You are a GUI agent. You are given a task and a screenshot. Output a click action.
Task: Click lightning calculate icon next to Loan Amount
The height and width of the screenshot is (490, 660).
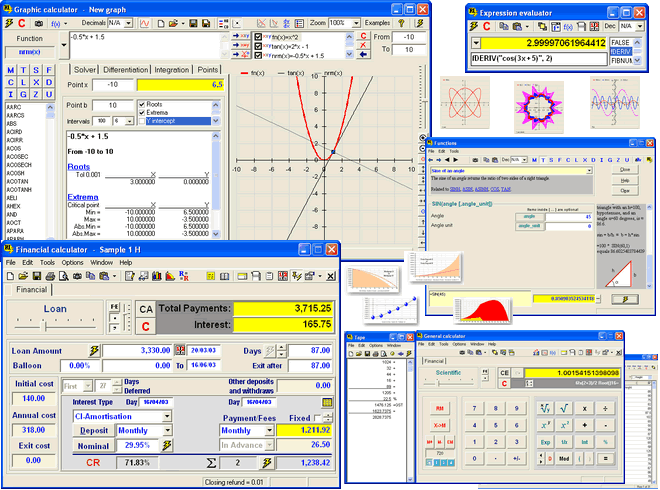coord(95,350)
